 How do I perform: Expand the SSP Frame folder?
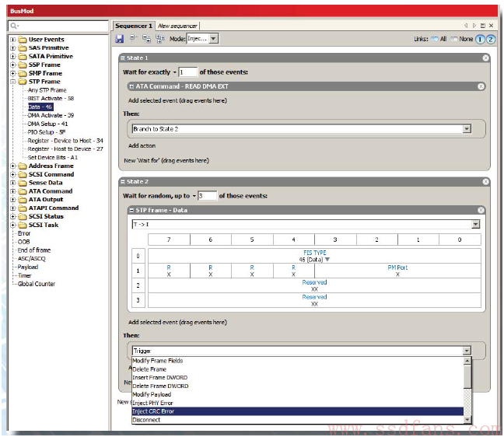tap(13, 65)
